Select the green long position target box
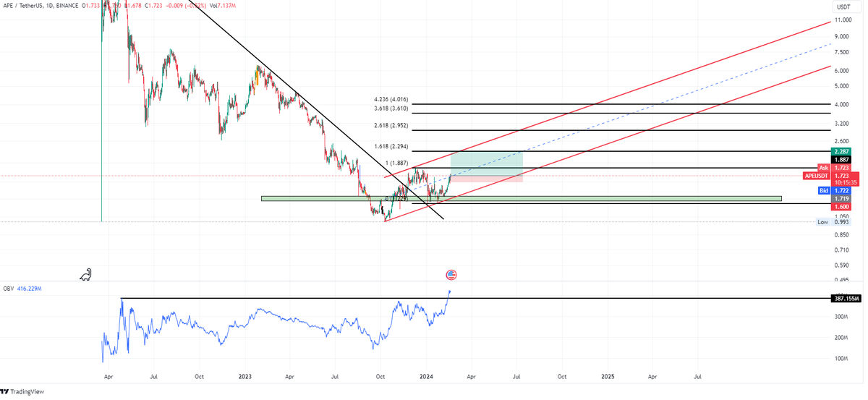 [486, 163]
